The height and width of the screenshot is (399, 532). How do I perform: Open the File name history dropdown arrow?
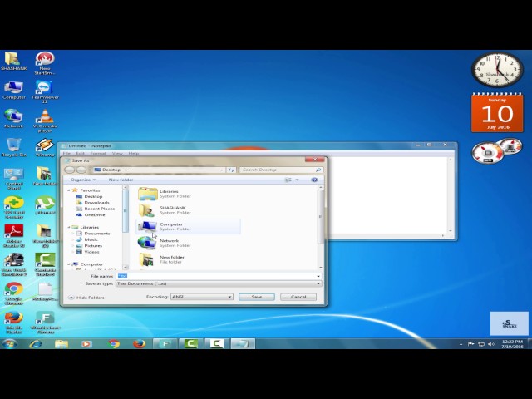click(318, 276)
